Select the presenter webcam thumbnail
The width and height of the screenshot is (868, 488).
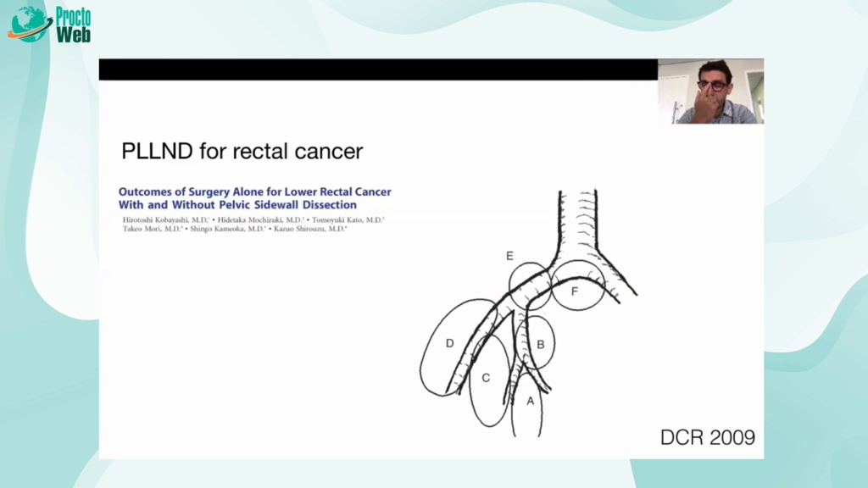coord(710,91)
